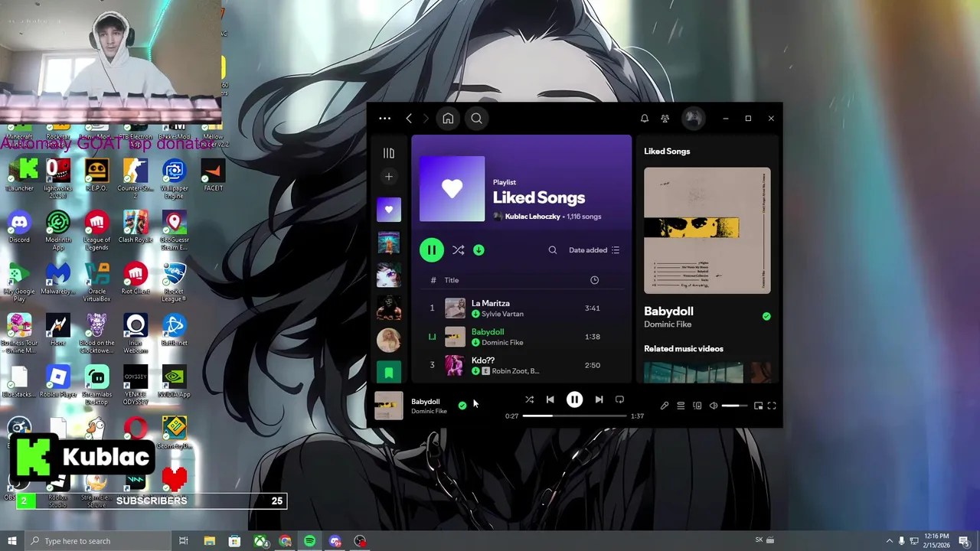
Task: Open the miniplayer icon
Action: [x=758, y=406]
